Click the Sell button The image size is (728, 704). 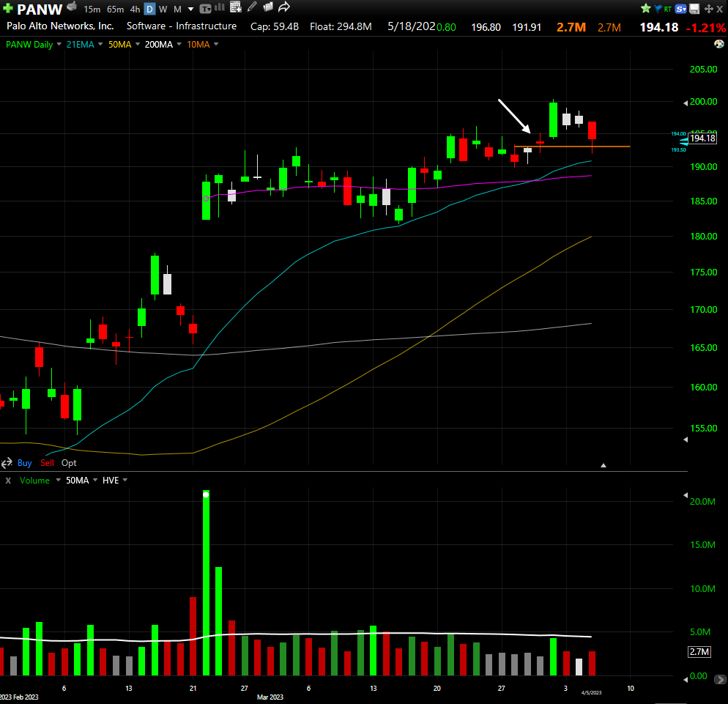click(x=47, y=463)
